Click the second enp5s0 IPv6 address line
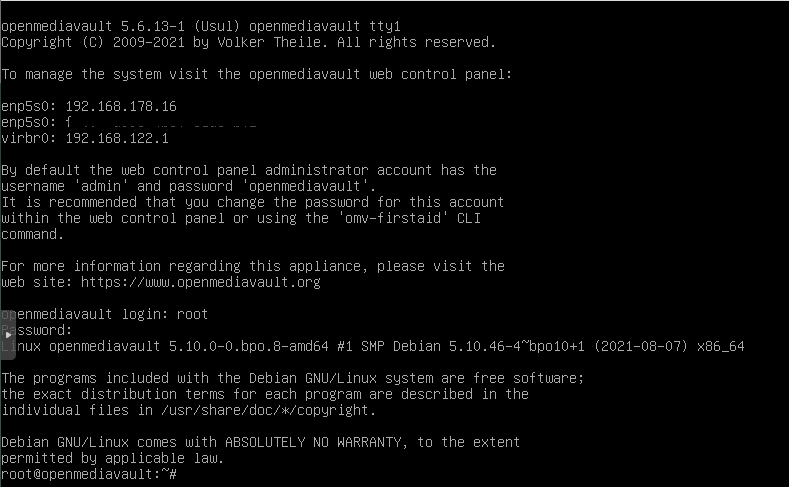This screenshot has width=789, height=487. 129,122
